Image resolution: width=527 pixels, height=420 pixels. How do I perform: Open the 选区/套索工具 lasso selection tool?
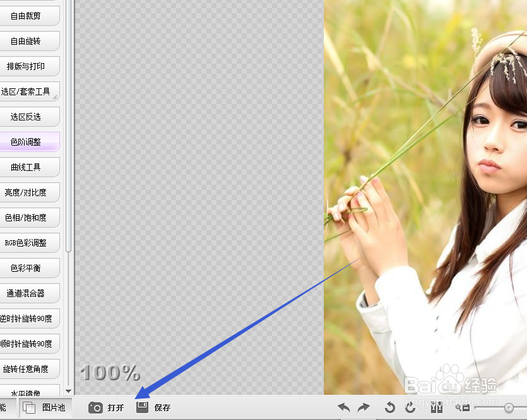point(29,91)
